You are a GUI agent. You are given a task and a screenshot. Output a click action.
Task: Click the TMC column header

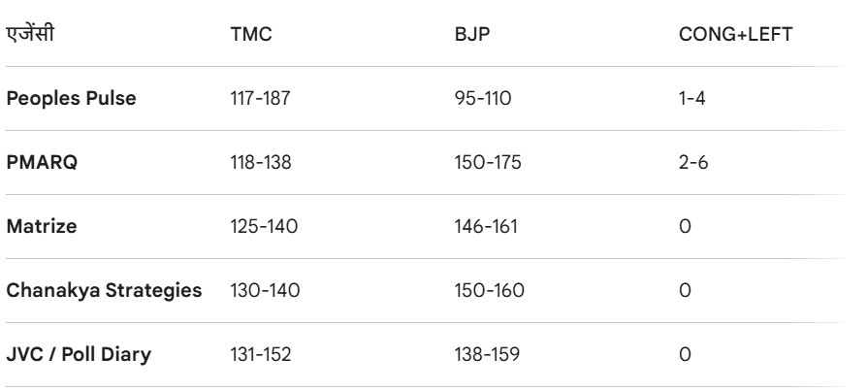point(243,34)
